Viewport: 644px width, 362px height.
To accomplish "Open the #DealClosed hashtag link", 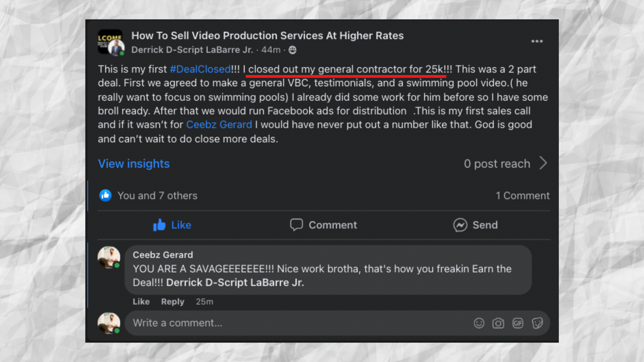I will pyautogui.click(x=200, y=69).
